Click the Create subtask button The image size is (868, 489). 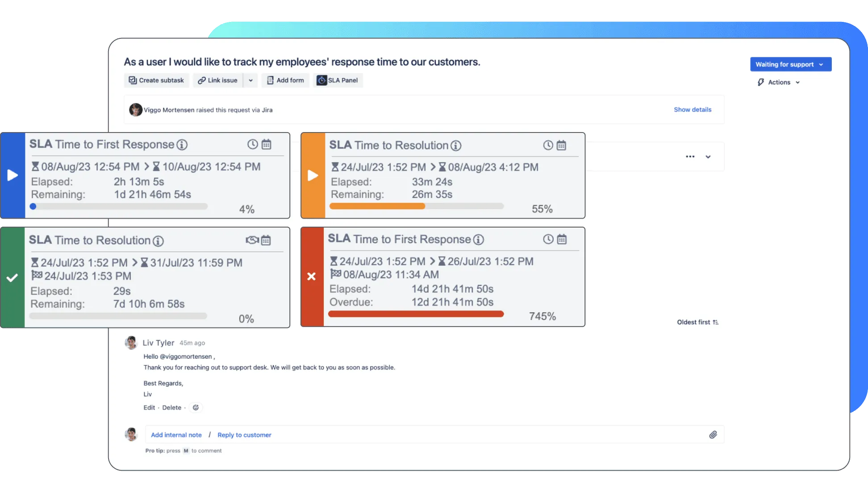pos(156,80)
